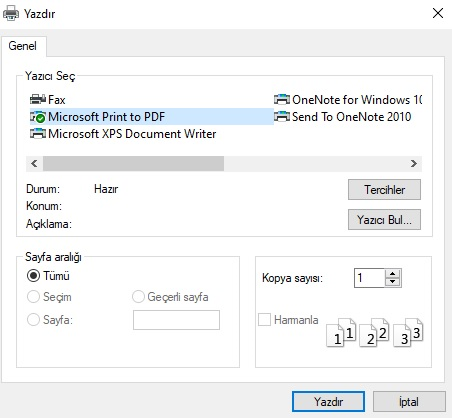Click the Yazıcı Bul... button
This screenshot has width=452, height=418.
coord(384,220)
